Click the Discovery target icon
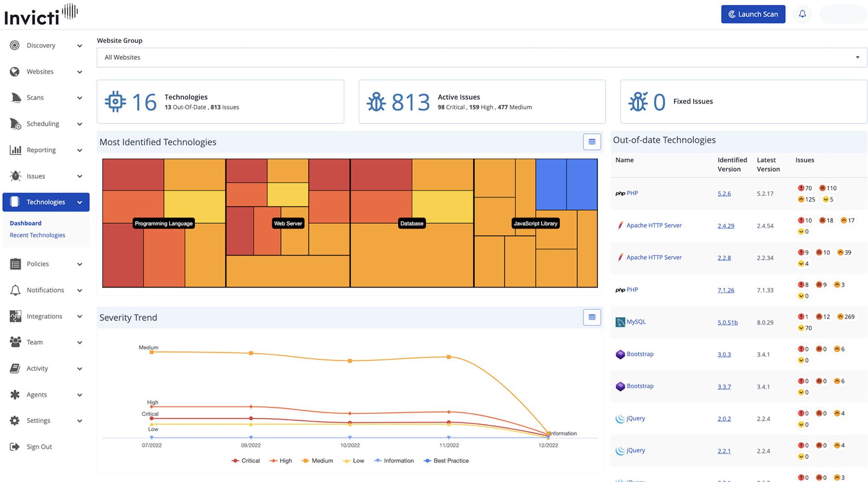This screenshot has width=868, height=482. (x=15, y=45)
